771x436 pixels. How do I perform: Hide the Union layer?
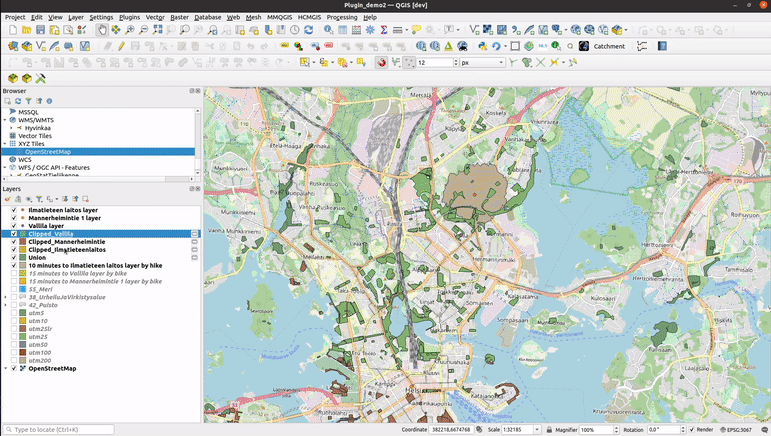14,258
